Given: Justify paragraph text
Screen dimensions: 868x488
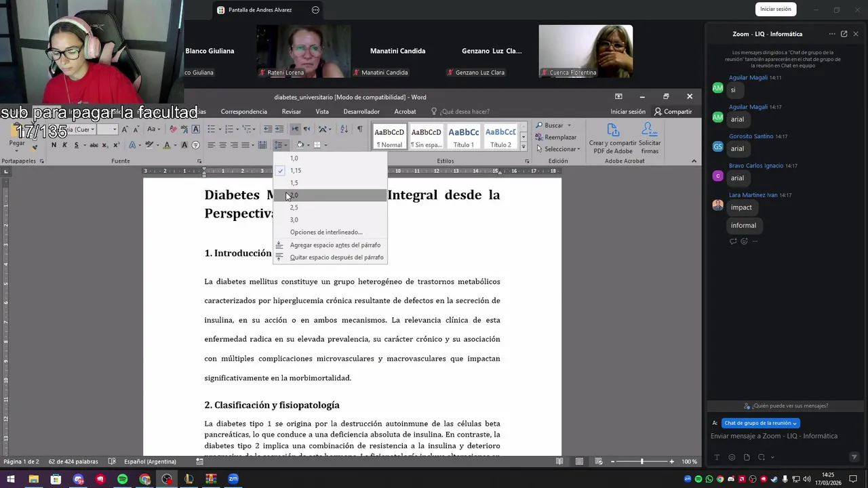Looking at the screenshot, I should click(x=245, y=145).
